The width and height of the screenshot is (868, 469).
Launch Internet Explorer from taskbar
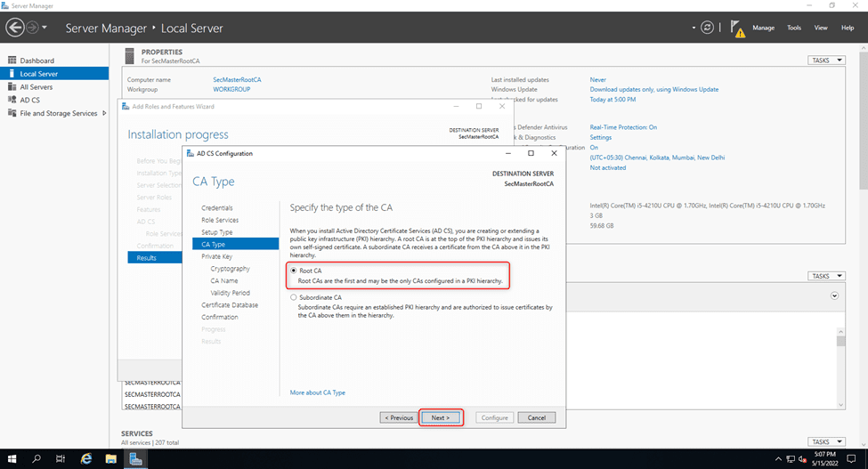pos(85,458)
